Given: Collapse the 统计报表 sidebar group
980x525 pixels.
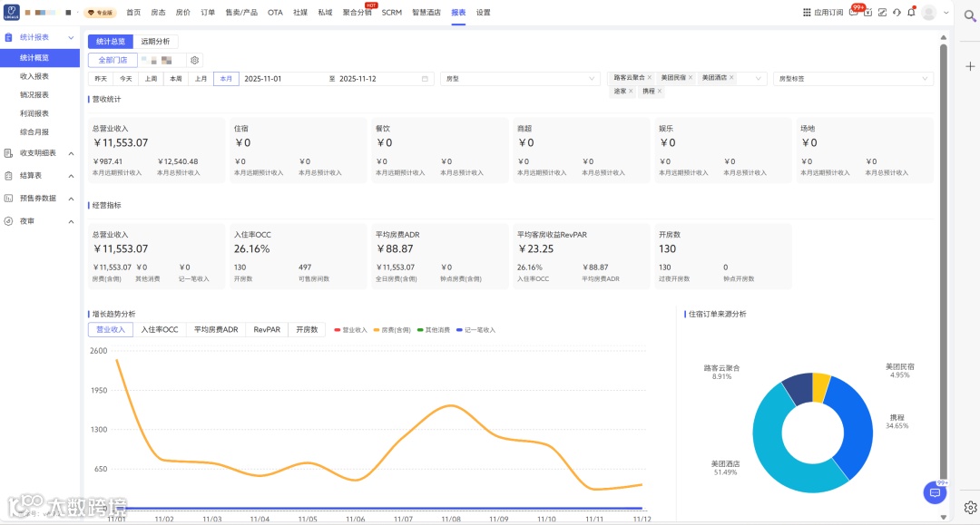Looking at the screenshot, I should pyautogui.click(x=71, y=37).
